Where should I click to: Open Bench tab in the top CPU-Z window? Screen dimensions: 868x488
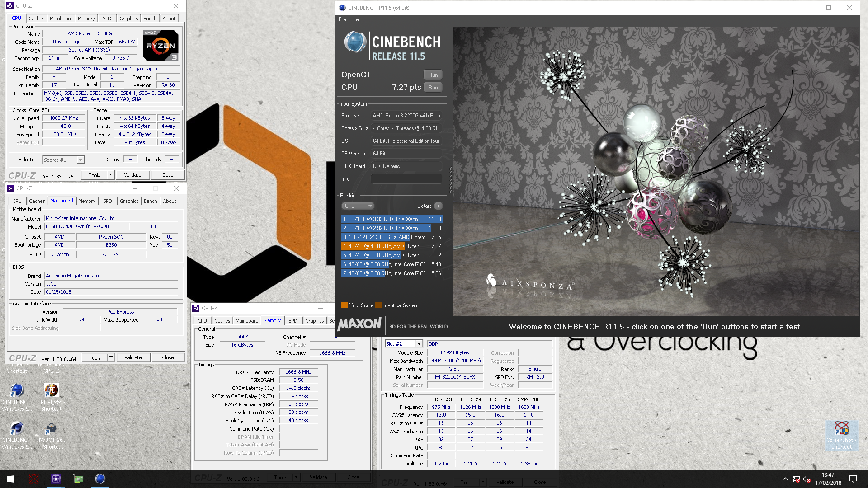click(x=150, y=19)
